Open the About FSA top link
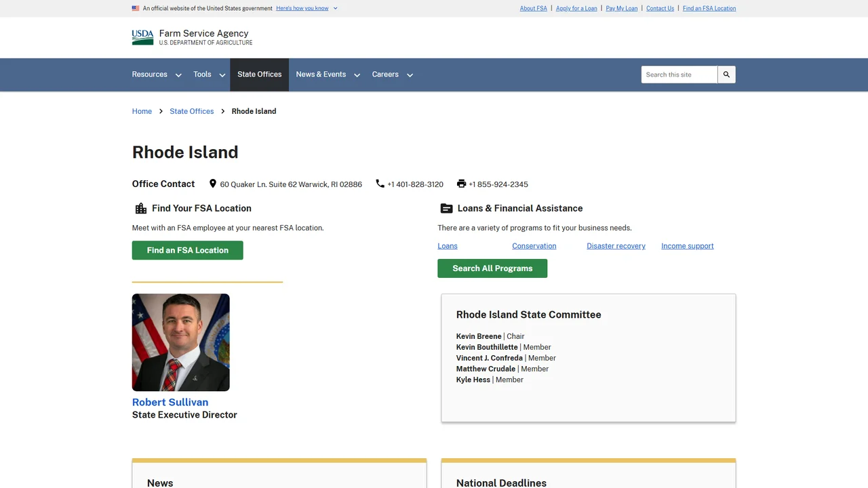Image resolution: width=868 pixels, height=488 pixels. point(534,8)
